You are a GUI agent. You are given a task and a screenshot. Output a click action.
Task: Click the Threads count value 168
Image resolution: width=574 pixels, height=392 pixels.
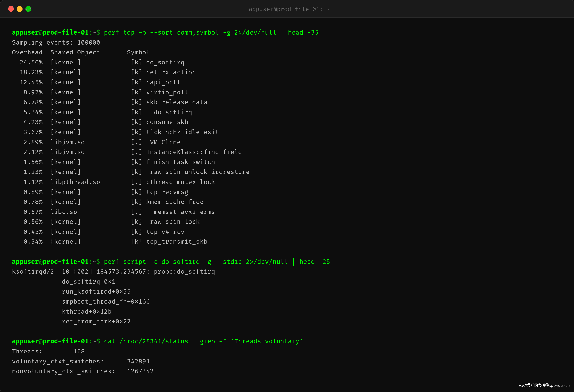point(79,351)
